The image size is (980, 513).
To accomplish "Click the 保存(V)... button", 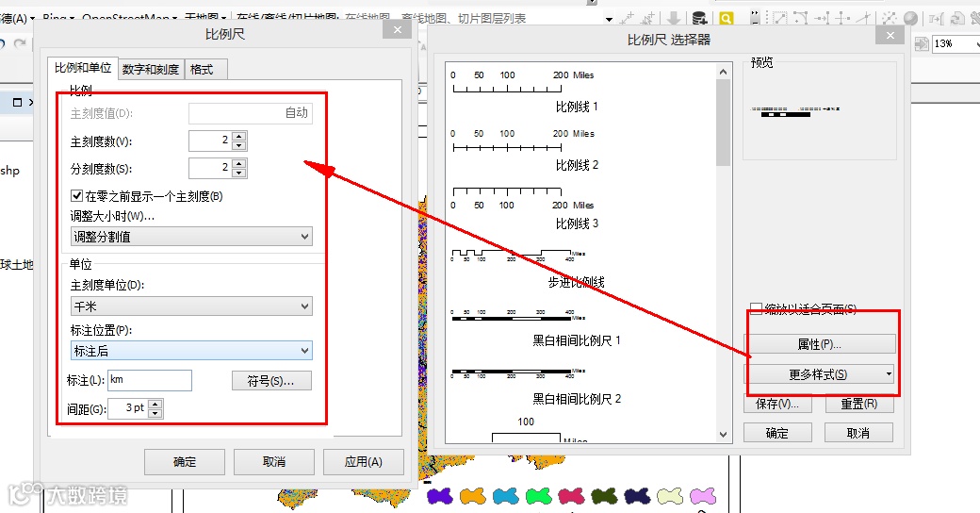I will coord(777,405).
